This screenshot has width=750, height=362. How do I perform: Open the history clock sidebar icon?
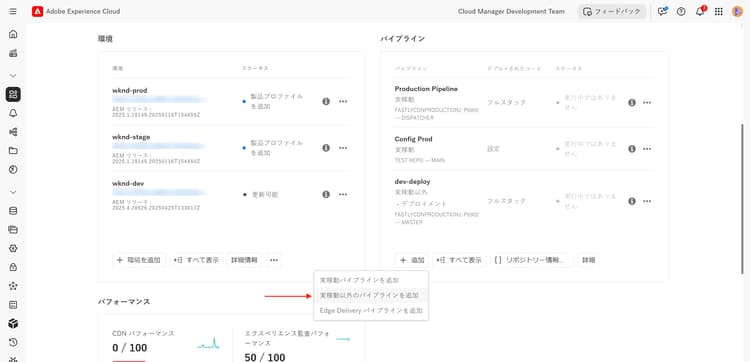coord(13,342)
